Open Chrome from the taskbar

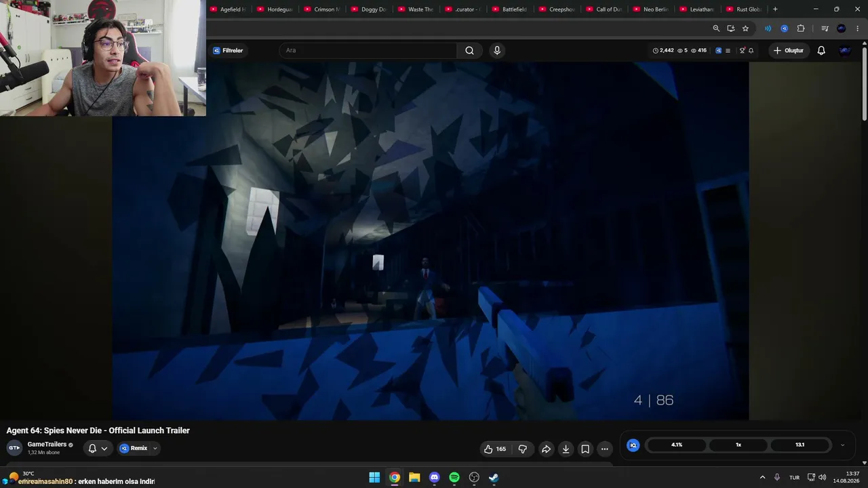pos(394,477)
